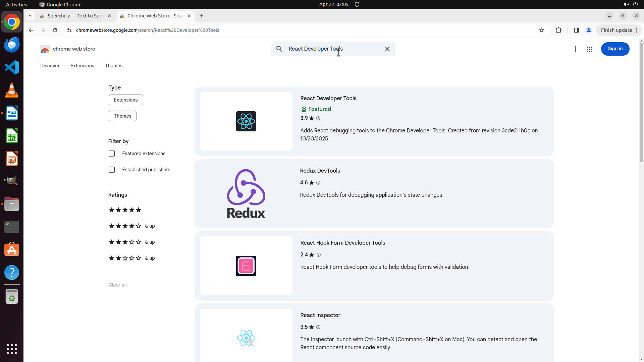The height and width of the screenshot is (362, 644).
Task: Reload the page with the refresh icon
Action: click(x=55, y=30)
